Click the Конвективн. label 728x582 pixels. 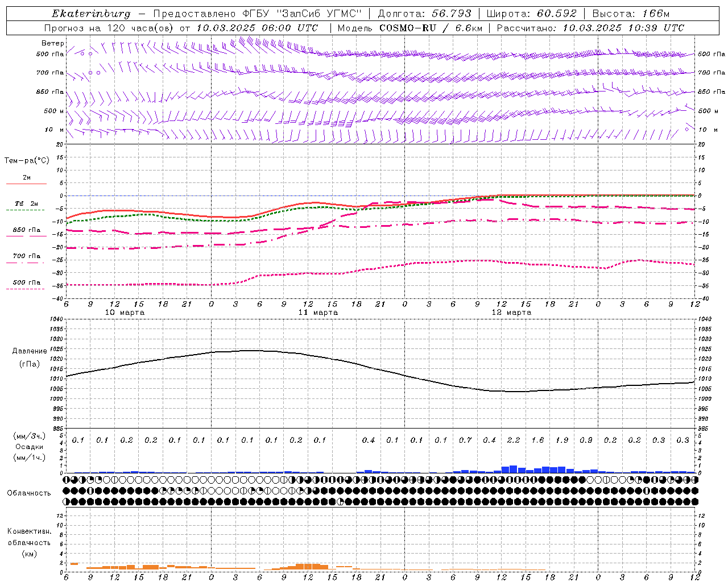29,531
